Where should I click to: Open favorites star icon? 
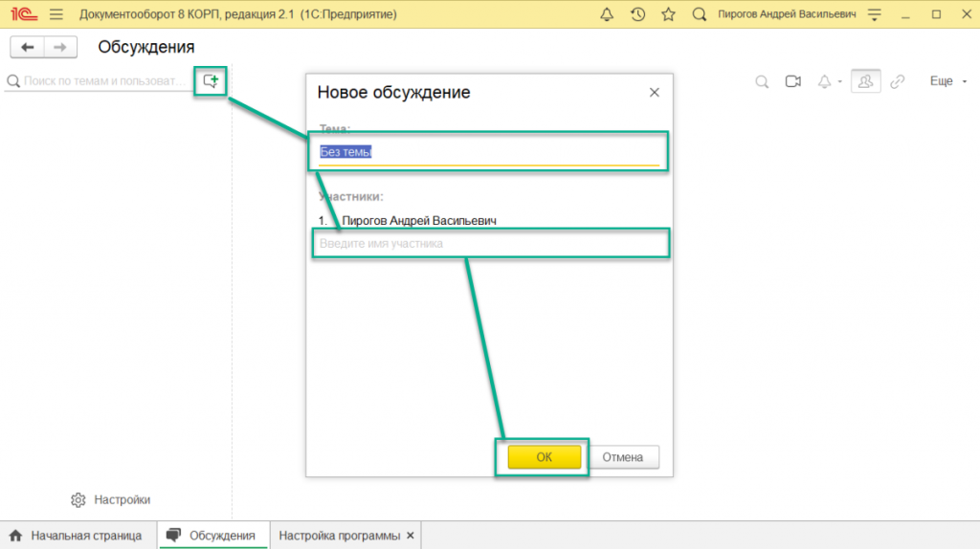click(668, 14)
